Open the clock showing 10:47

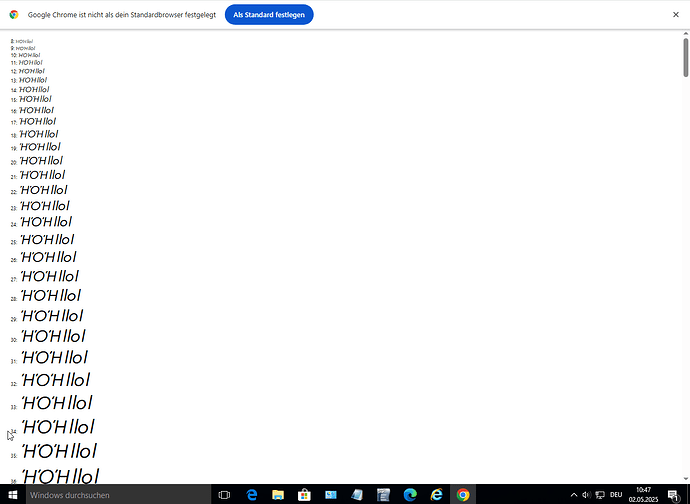pos(643,495)
